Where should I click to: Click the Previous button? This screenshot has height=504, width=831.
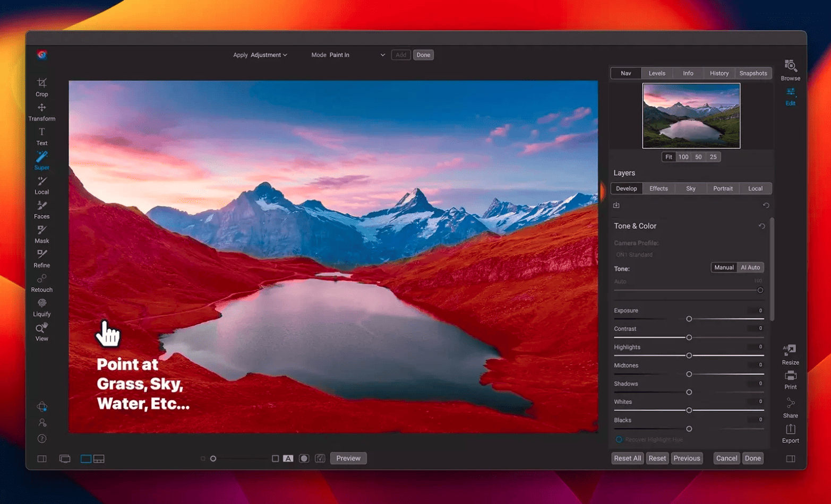pos(687,458)
